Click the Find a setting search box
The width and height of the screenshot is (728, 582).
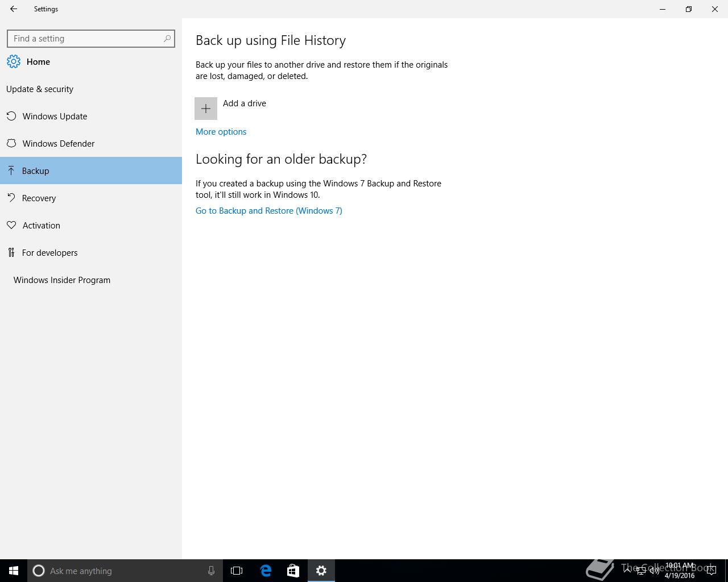click(x=91, y=39)
